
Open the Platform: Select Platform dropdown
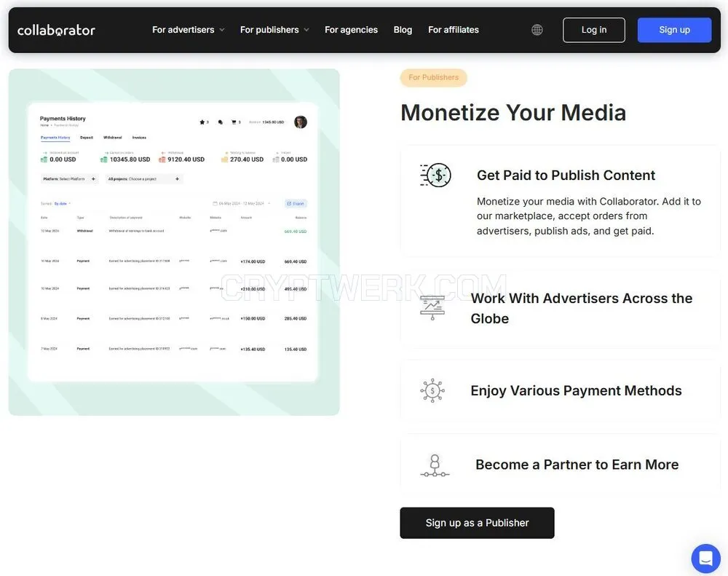pos(69,179)
